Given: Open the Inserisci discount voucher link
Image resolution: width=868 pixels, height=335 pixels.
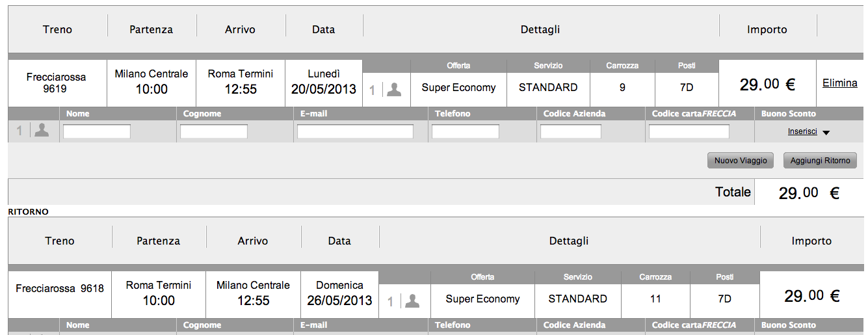Looking at the screenshot, I should point(802,131).
